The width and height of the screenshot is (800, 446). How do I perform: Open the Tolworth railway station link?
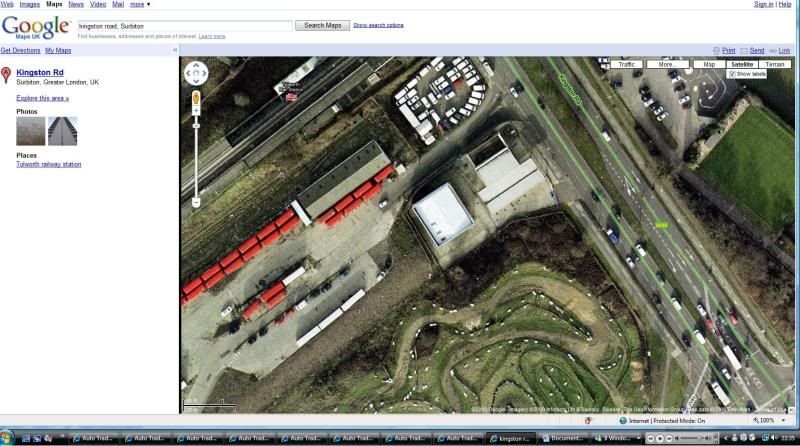(x=49, y=164)
